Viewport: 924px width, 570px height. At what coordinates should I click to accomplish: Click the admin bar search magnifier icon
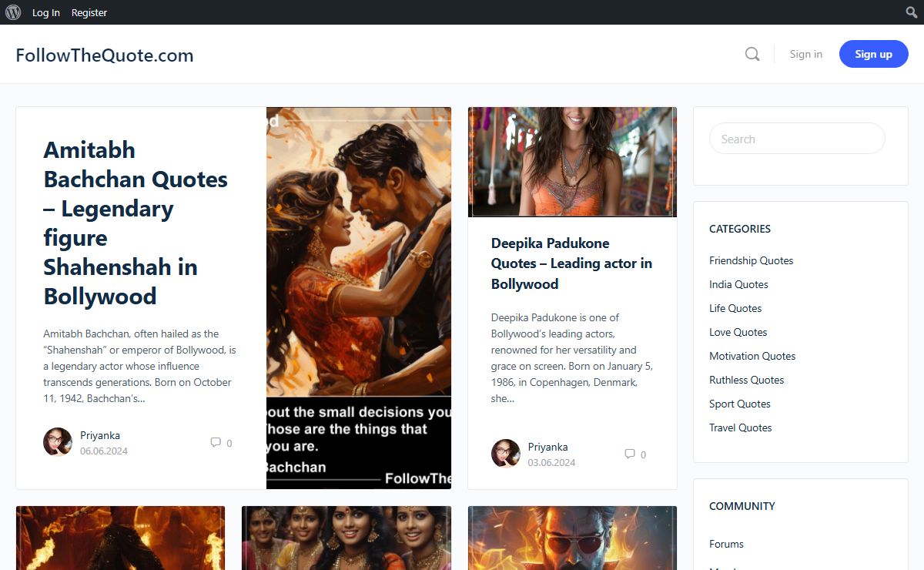pos(912,12)
